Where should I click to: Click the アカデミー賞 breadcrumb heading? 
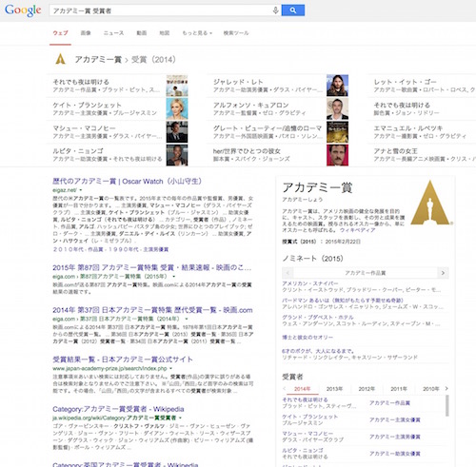(x=98, y=60)
